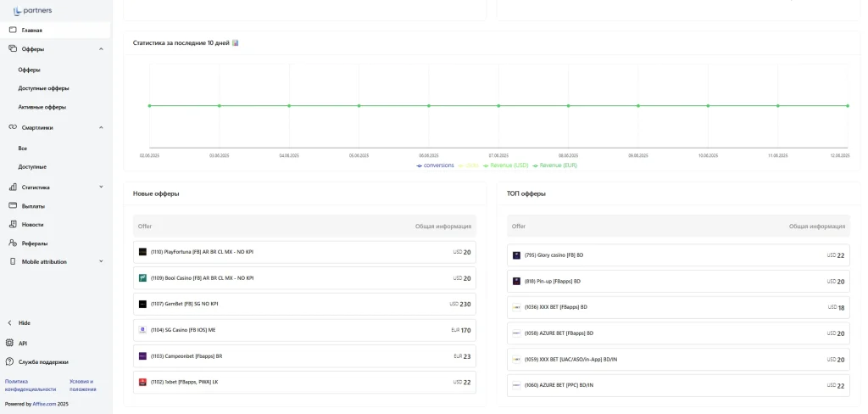868x414 pixels.
Task: Toggle the clicks series in chart legend
Action: click(x=469, y=165)
